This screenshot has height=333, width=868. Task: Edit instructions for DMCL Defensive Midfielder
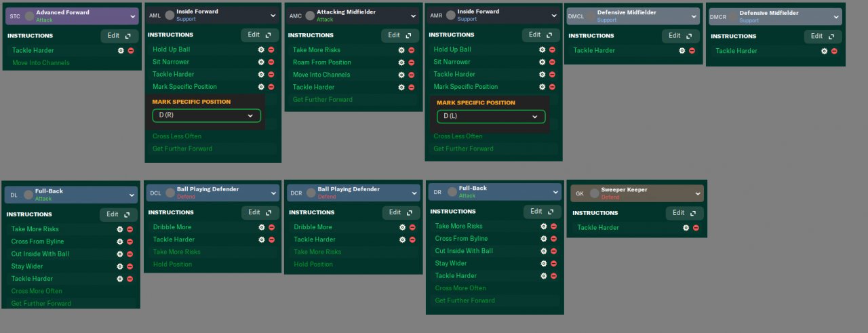[x=682, y=36]
